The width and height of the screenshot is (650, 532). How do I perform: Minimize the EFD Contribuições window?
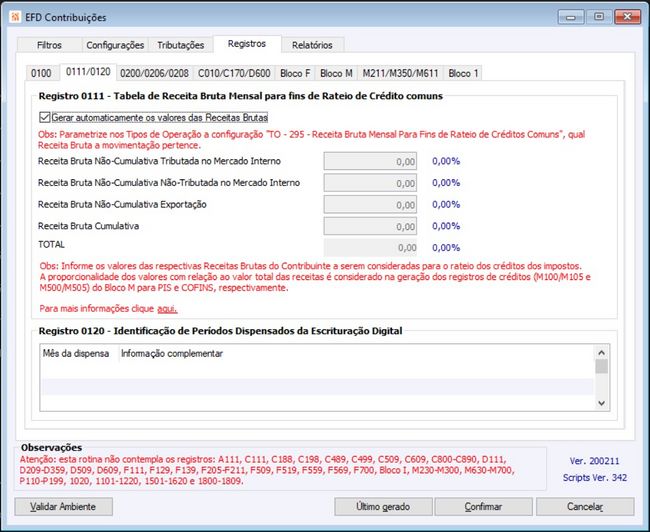click(571, 17)
